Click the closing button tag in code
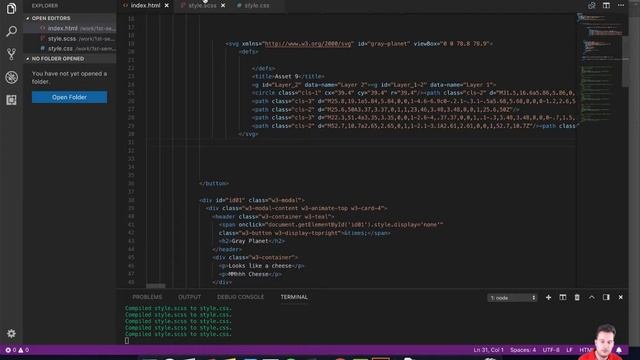The image size is (640, 360). tap(214, 184)
